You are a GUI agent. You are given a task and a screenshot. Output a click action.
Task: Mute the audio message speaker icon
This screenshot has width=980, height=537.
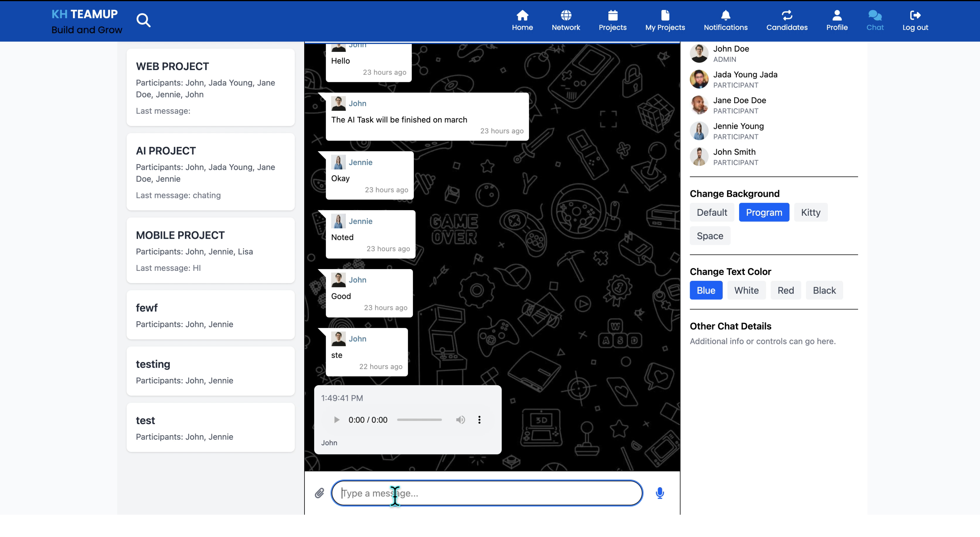pos(460,420)
